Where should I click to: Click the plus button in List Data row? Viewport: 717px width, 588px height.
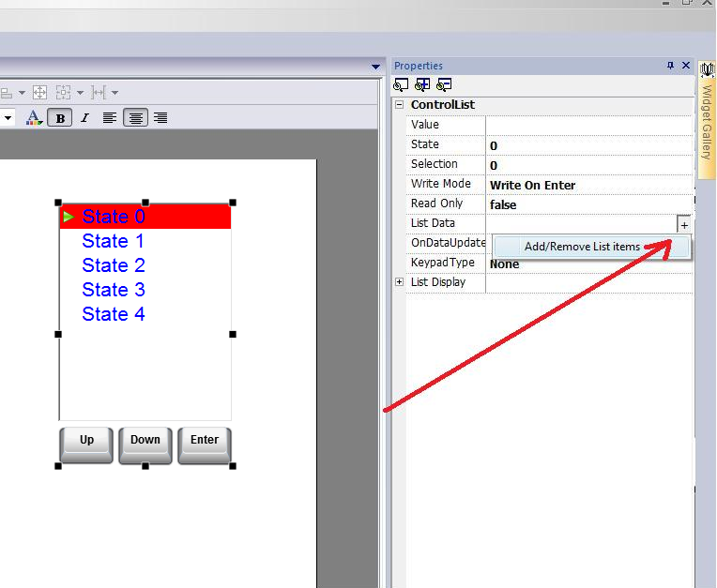[684, 224]
